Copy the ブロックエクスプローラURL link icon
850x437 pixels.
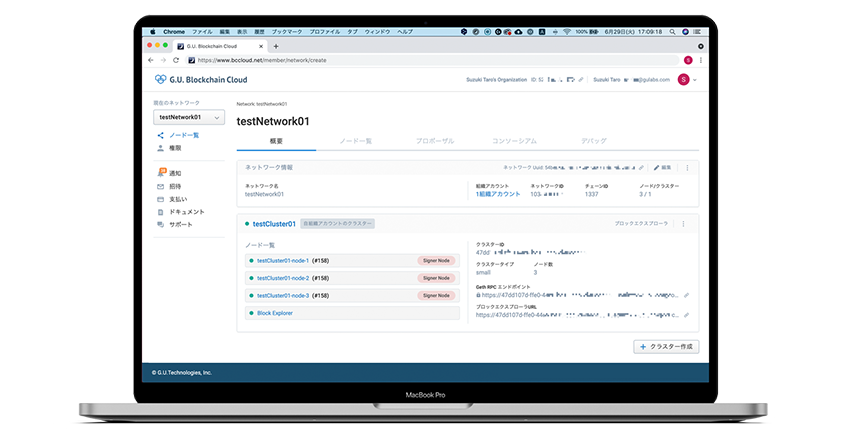[x=686, y=315]
